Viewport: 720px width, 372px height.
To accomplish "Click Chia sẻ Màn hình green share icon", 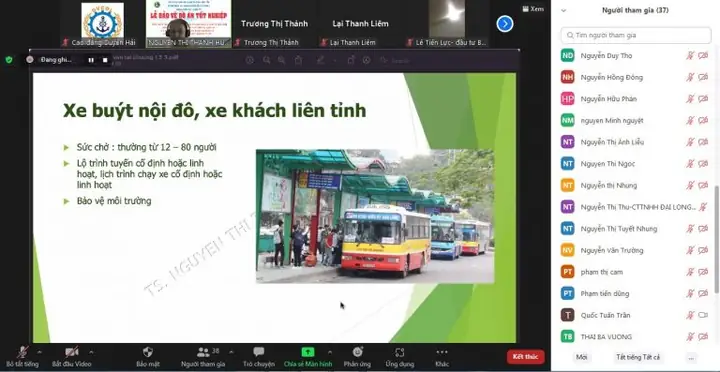I will [x=308, y=352].
